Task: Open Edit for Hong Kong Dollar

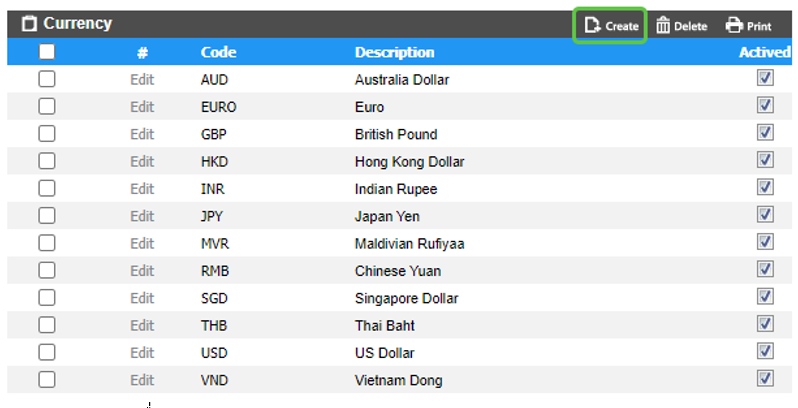Action: click(142, 161)
